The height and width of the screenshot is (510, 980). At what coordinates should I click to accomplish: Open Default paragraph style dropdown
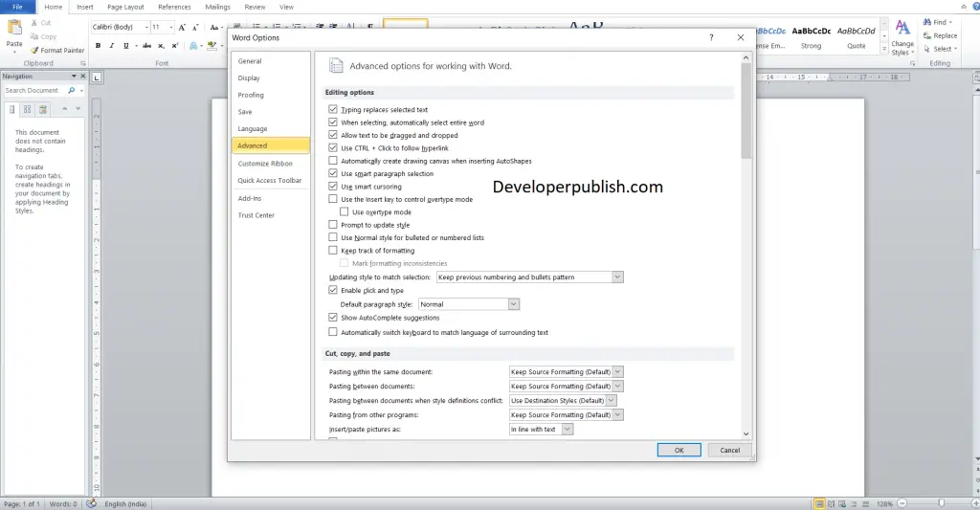(x=469, y=304)
